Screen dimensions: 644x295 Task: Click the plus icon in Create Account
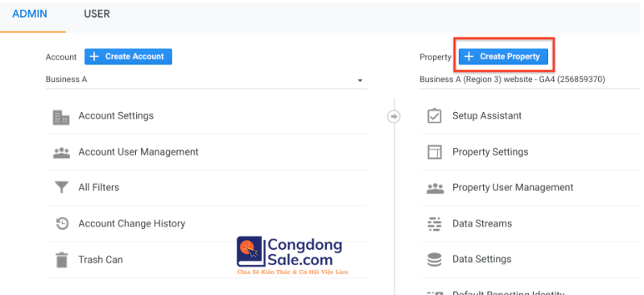tap(94, 56)
